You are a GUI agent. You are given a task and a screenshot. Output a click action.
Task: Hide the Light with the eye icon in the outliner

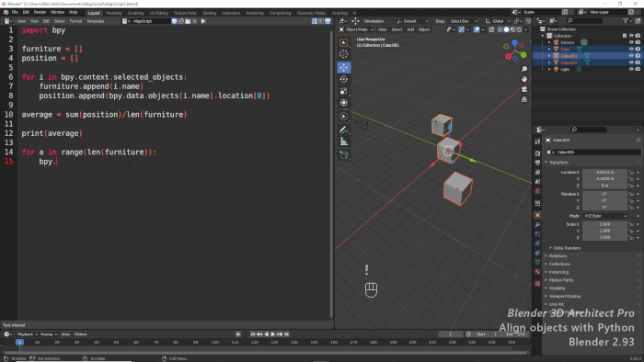pyautogui.click(x=631, y=69)
